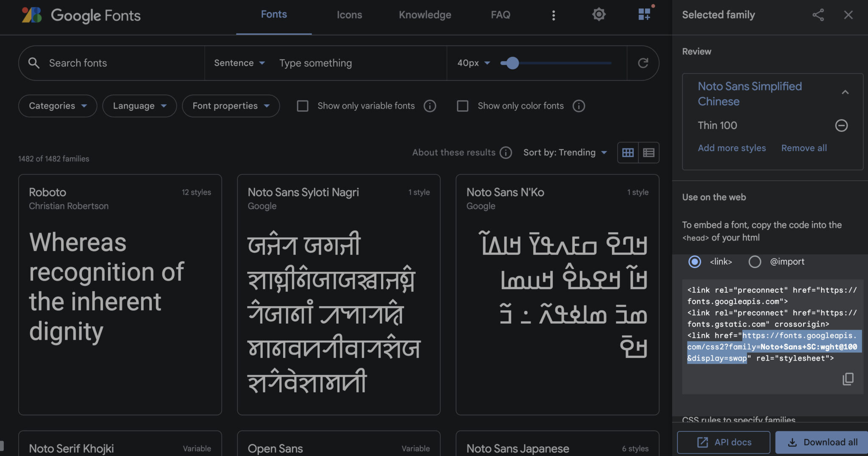Select the @import radio button
868x456 pixels.
pyautogui.click(x=755, y=262)
